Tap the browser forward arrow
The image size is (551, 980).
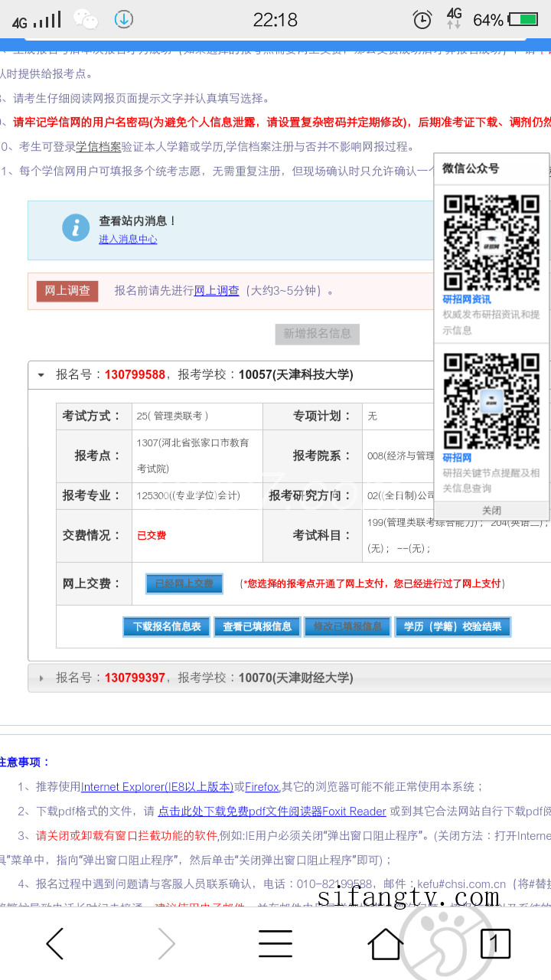tap(166, 944)
